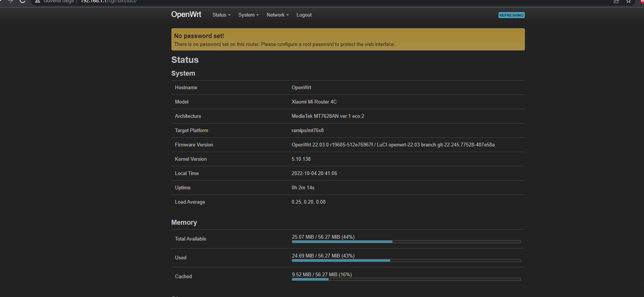Click the browser reload icon
644x297 pixels.
(x=23, y=1)
